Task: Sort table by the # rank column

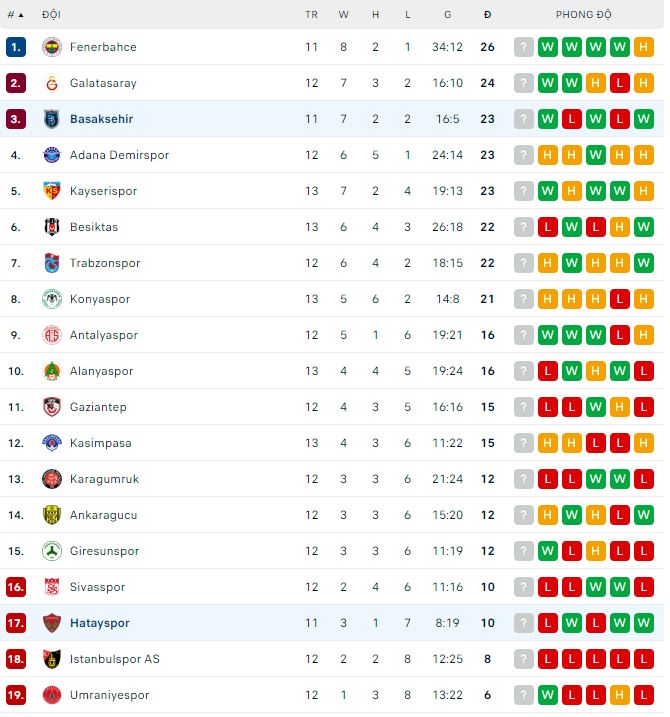Action: [15, 15]
